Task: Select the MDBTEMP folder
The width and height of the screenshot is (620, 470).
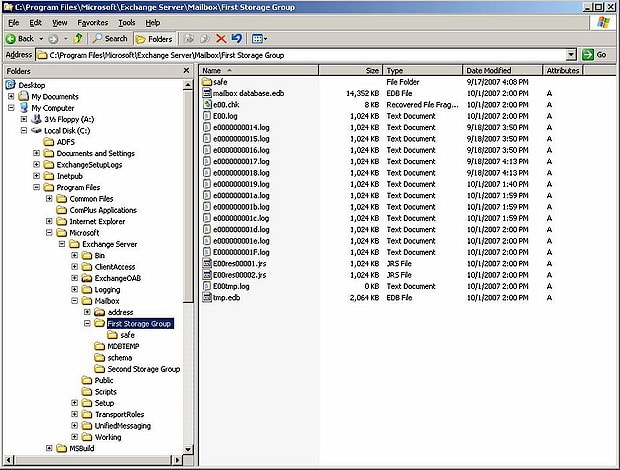Action: point(117,346)
